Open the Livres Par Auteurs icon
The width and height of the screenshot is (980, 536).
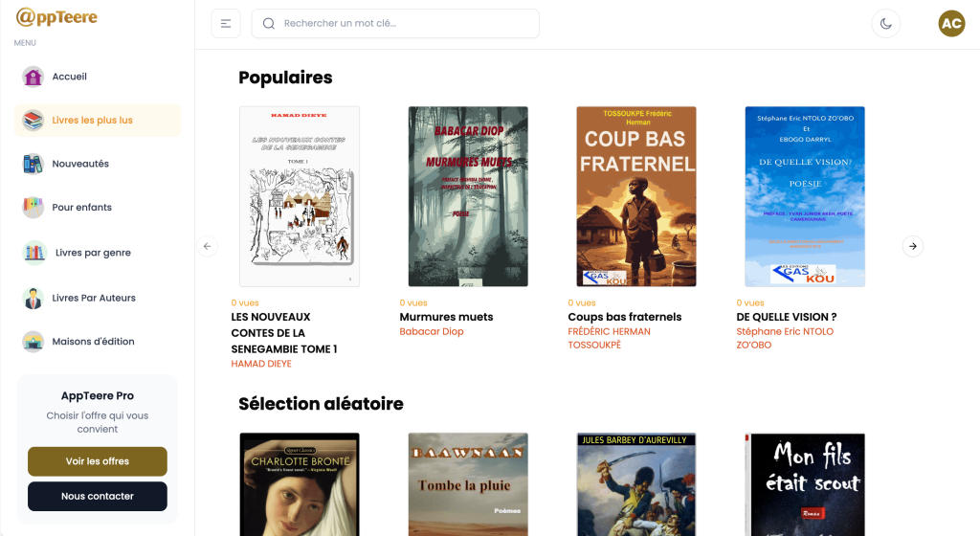click(x=33, y=298)
